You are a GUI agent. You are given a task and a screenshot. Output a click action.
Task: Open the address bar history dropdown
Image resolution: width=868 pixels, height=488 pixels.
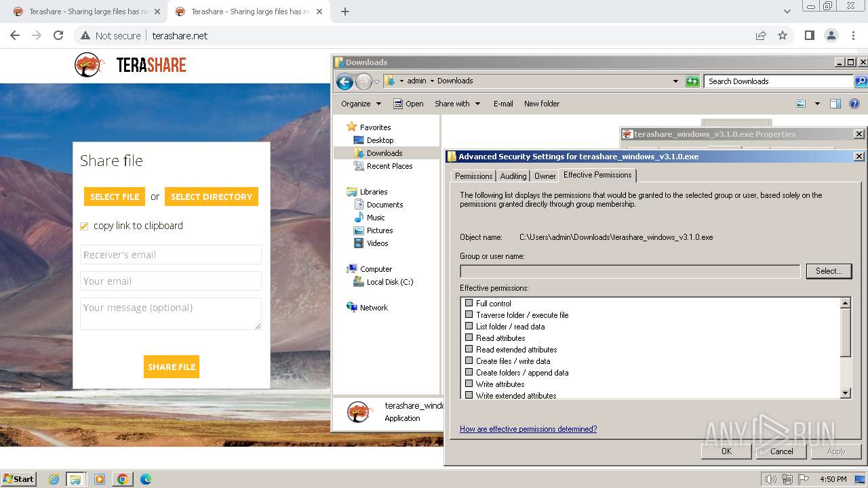click(675, 81)
